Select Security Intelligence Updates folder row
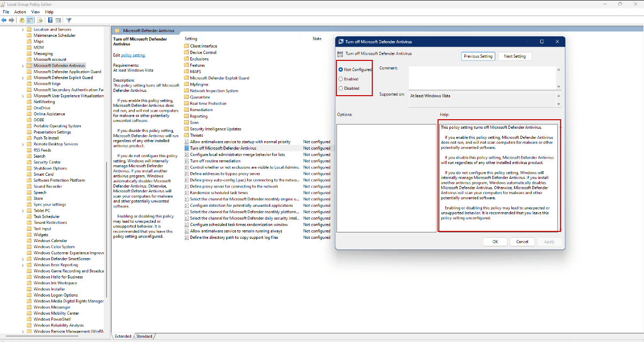Viewport: 644px width, 342px height. pyautogui.click(x=216, y=129)
